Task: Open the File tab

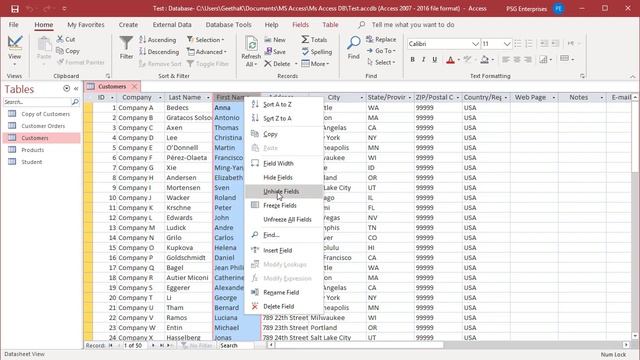Action: pos(13,24)
